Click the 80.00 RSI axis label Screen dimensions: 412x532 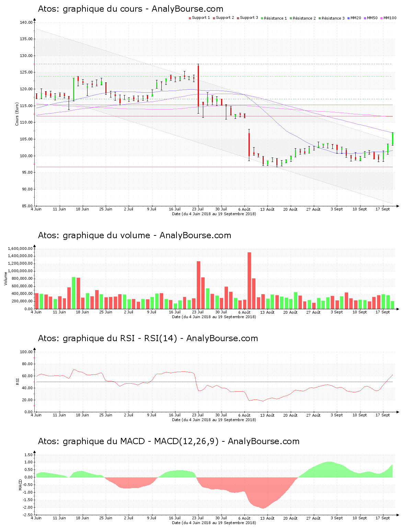(x=27, y=364)
